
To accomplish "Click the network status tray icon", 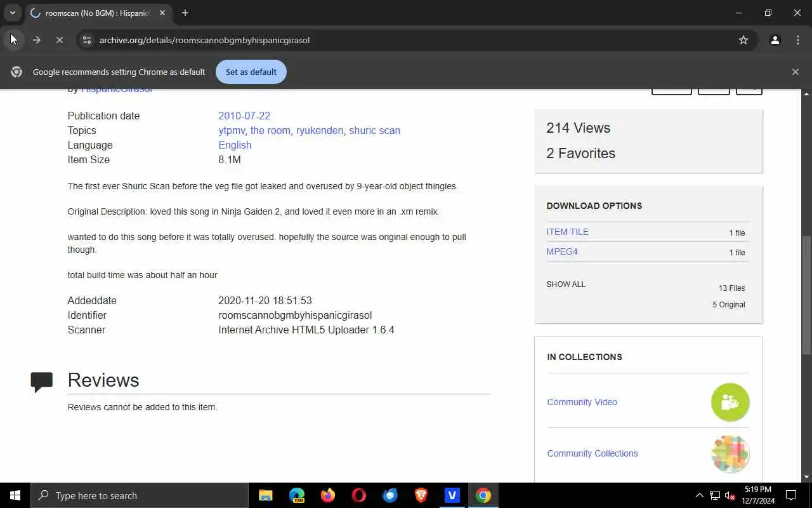I will [x=715, y=495].
